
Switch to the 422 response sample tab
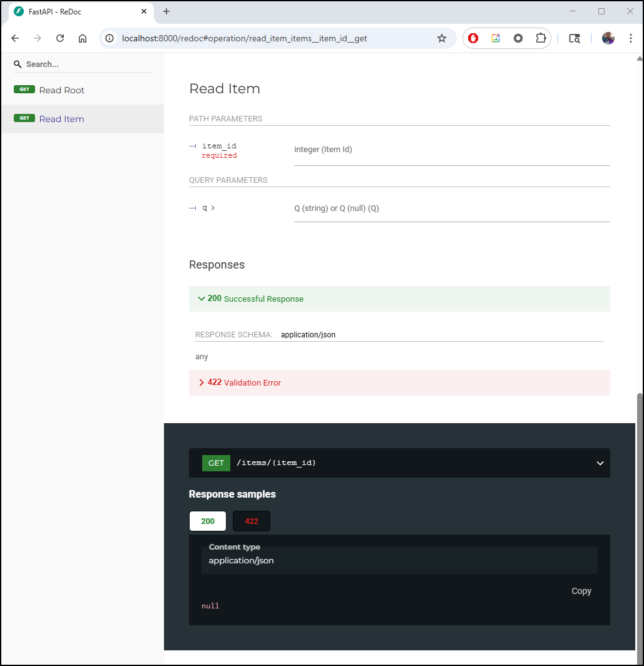(252, 521)
